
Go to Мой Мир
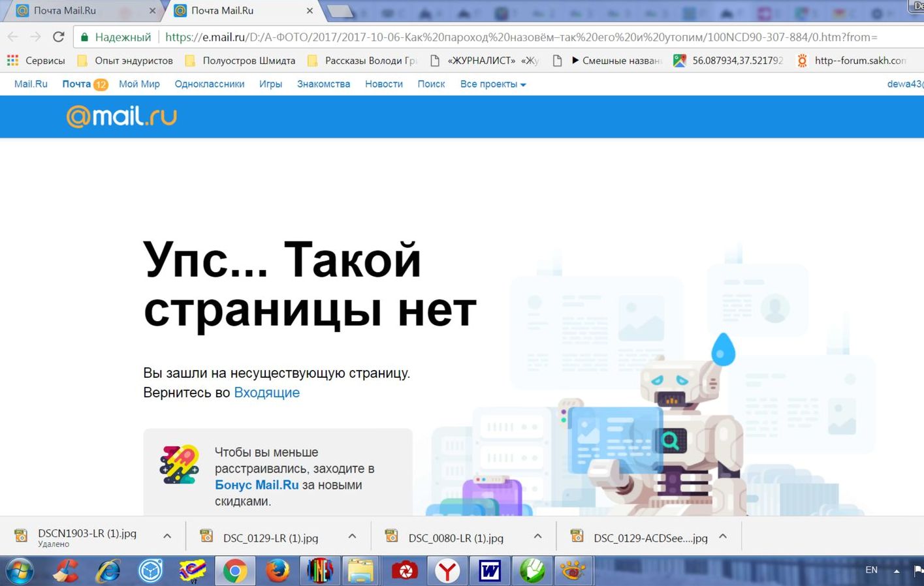click(139, 84)
